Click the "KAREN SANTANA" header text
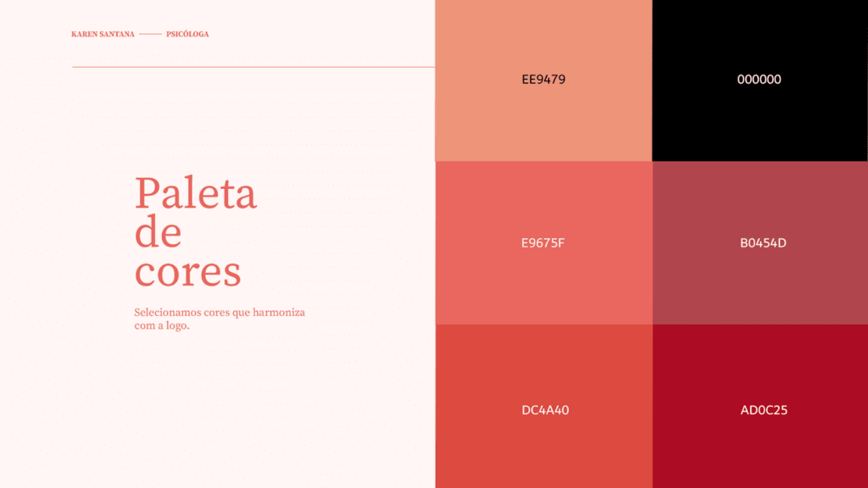The width and height of the screenshot is (868, 488). click(103, 35)
